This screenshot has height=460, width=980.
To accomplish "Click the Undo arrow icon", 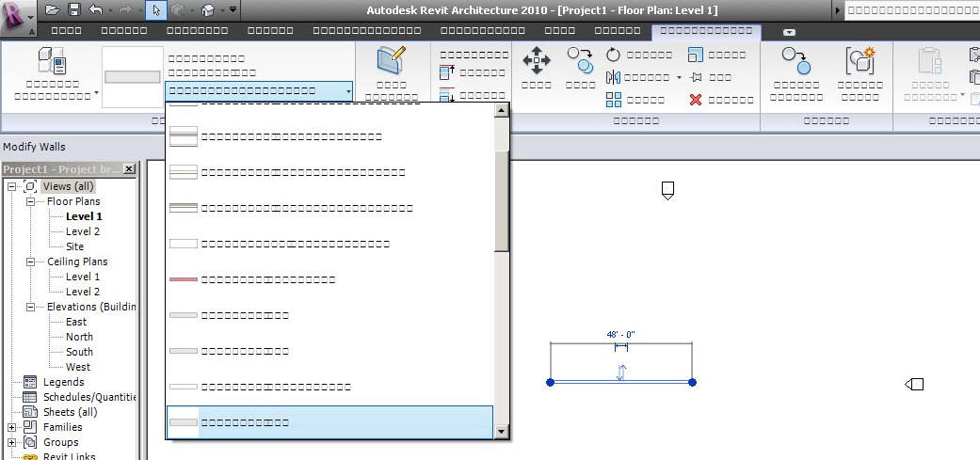I will point(95,9).
